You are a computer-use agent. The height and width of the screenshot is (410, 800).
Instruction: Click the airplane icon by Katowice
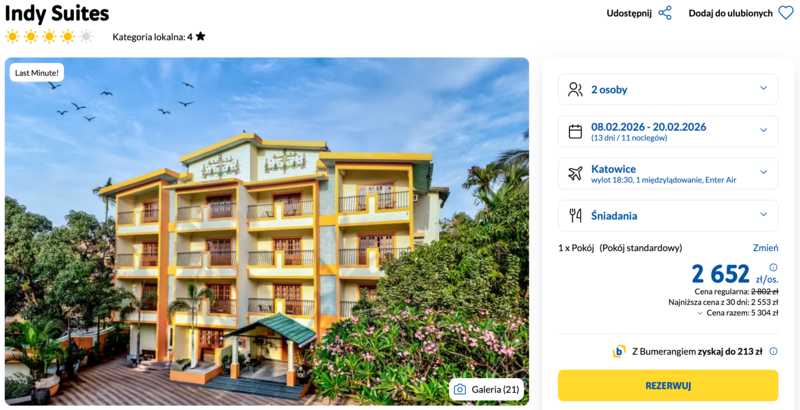pos(575,173)
